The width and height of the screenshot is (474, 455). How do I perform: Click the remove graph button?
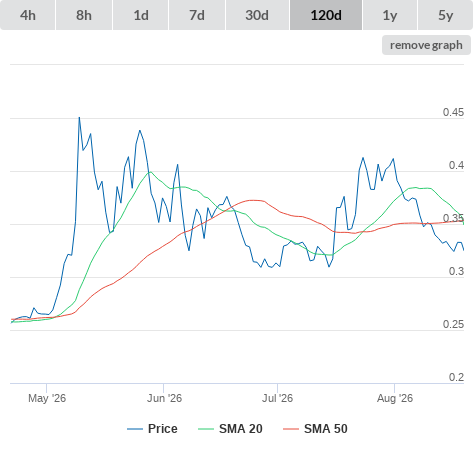426,45
